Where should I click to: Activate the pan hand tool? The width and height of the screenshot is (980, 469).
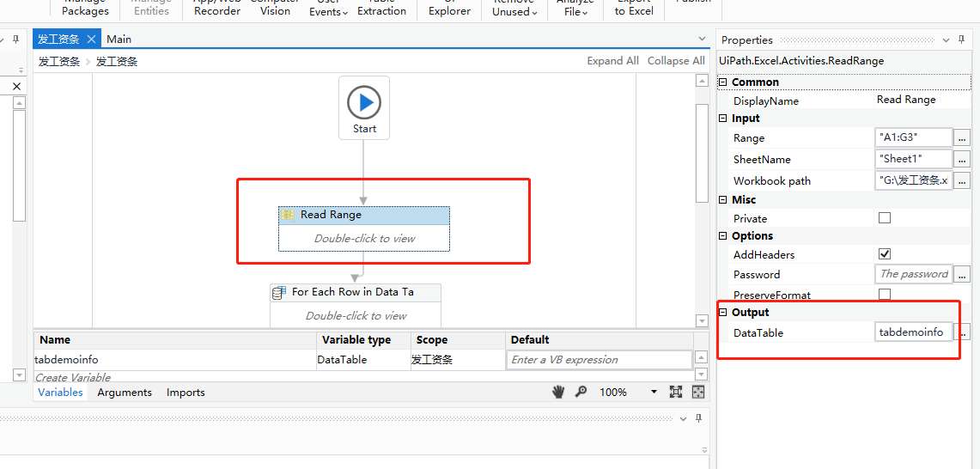coord(558,392)
